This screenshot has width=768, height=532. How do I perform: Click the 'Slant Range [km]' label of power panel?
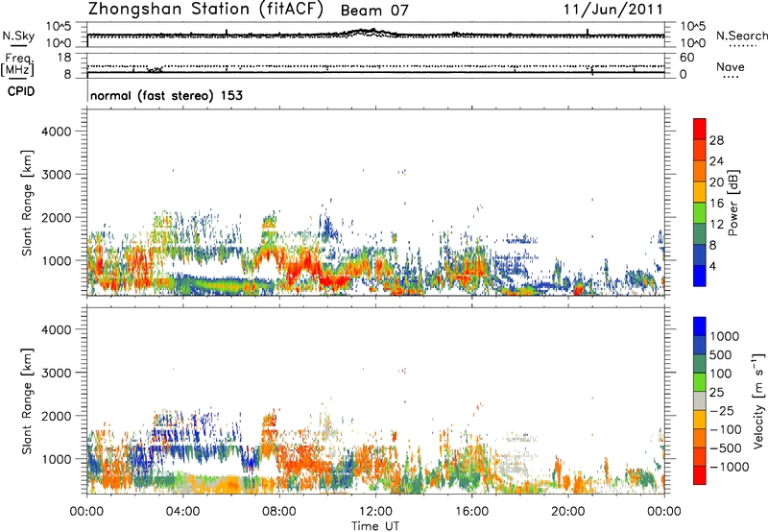27,203
